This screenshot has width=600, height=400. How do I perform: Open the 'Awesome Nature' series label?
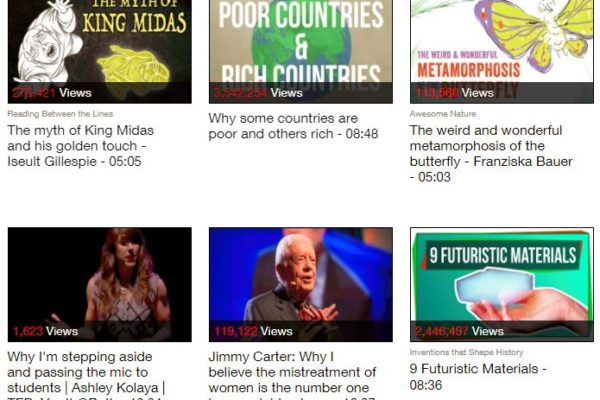[x=443, y=114]
